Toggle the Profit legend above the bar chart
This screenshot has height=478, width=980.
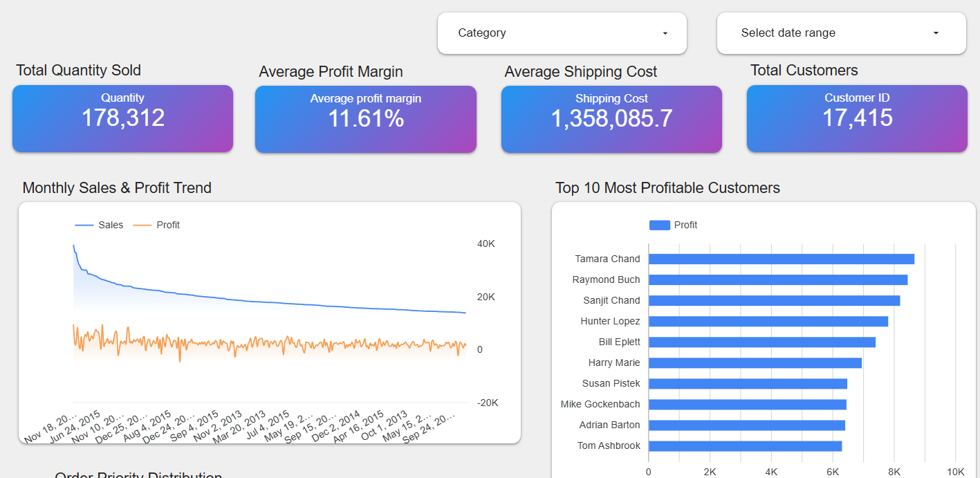(685, 225)
